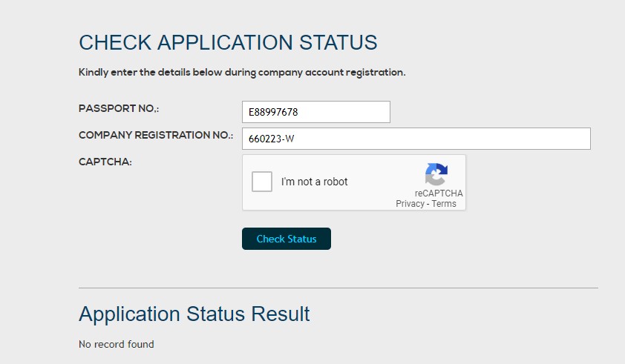Click the I'm not a robot text
Image resolution: width=625 pixels, height=364 pixels.
pos(314,182)
